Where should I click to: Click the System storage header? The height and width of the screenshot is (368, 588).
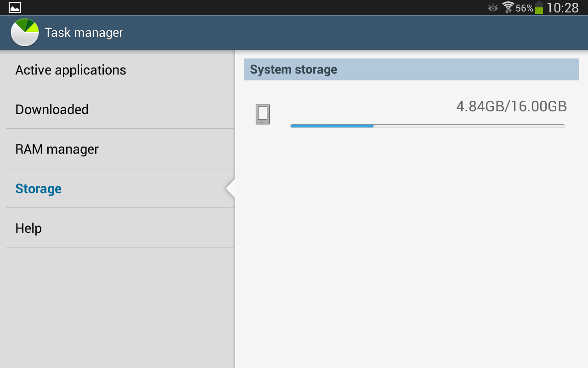[x=411, y=69]
